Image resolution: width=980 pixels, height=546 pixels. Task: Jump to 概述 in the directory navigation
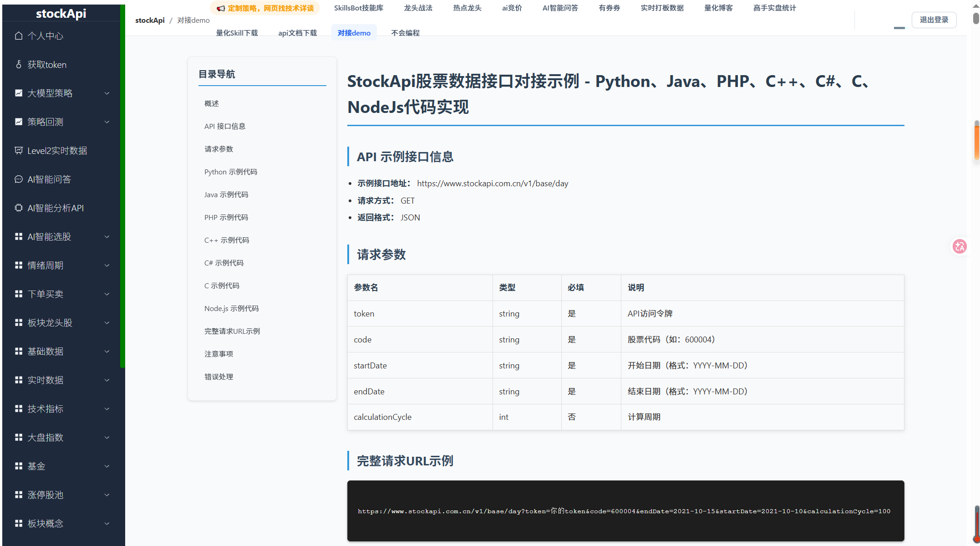click(x=212, y=103)
